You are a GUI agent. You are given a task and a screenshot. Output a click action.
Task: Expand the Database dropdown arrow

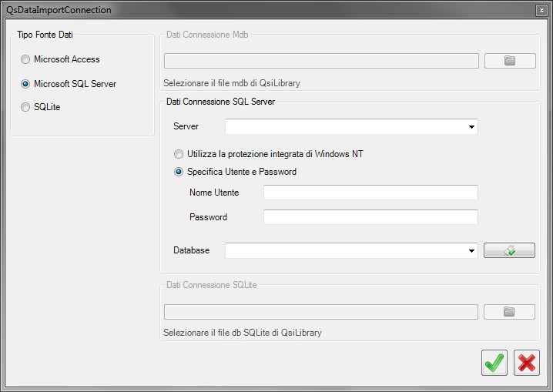(x=471, y=250)
